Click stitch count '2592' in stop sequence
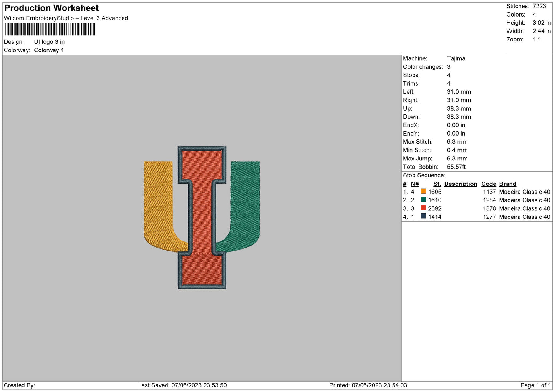The width and height of the screenshot is (555, 392). 435,209
